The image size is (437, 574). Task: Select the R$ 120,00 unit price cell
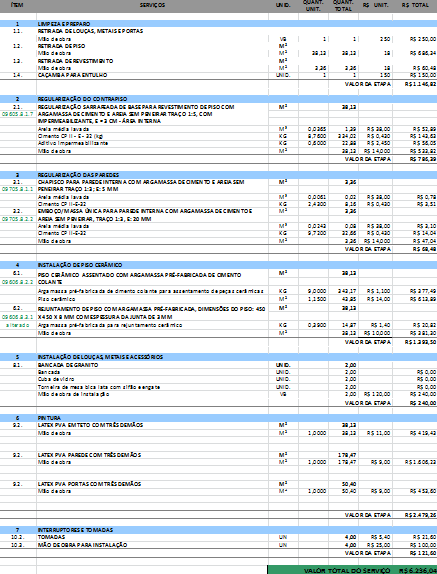(x=377, y=394)
